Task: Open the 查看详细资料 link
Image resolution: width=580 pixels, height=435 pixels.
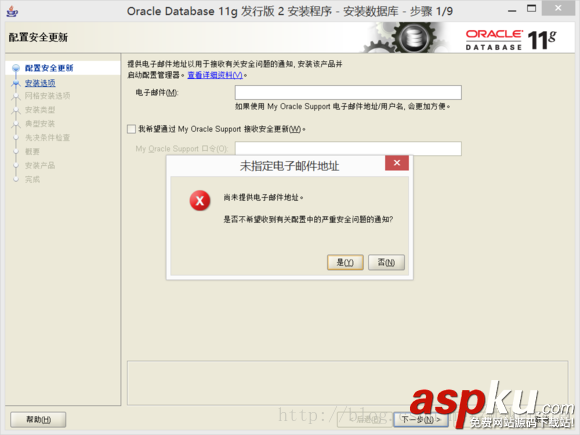Action: click(x=215, y=75)
